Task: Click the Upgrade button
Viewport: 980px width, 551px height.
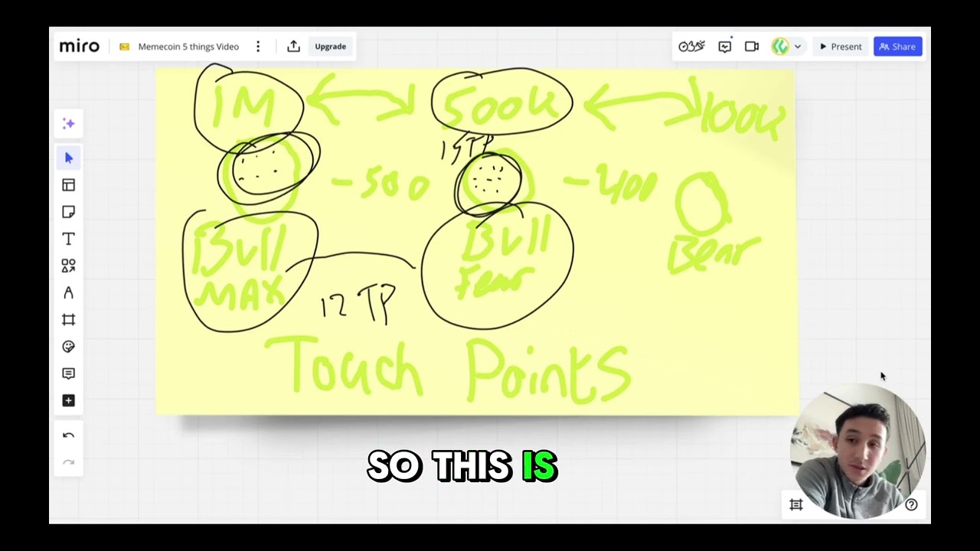Action: (x=331, y=47)
